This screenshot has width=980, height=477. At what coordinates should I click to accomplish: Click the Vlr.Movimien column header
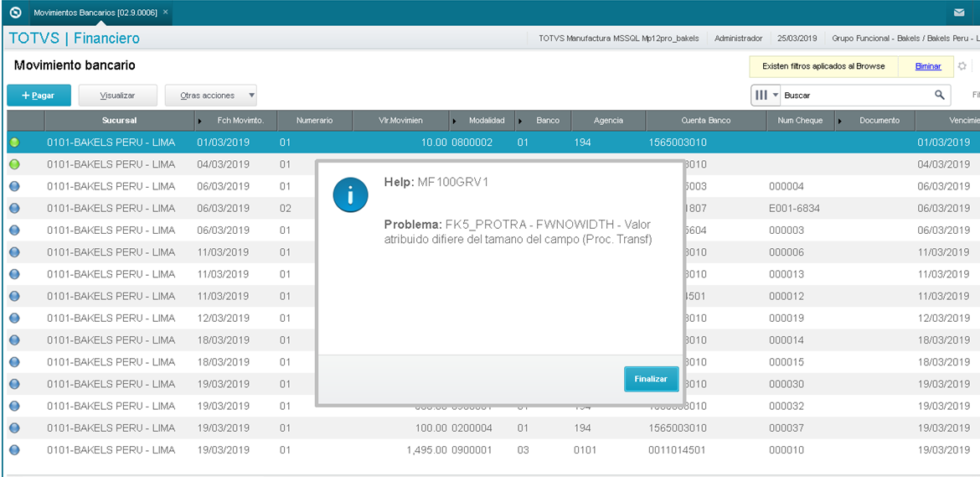point(400,121)
